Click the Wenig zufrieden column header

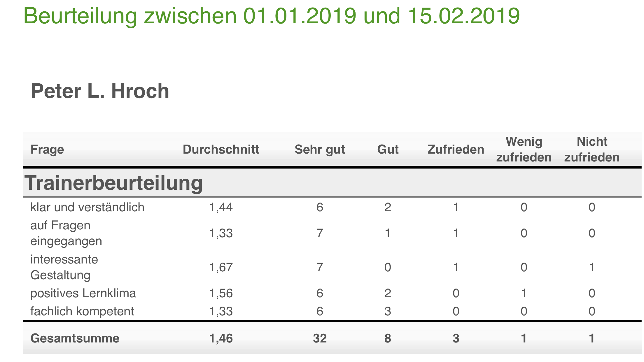tap(524, 150)
